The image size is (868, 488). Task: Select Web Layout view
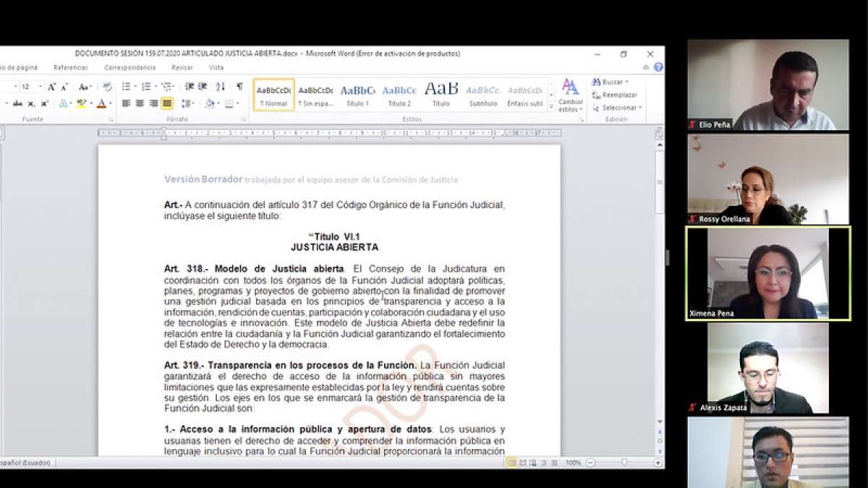tap(533, 462)
